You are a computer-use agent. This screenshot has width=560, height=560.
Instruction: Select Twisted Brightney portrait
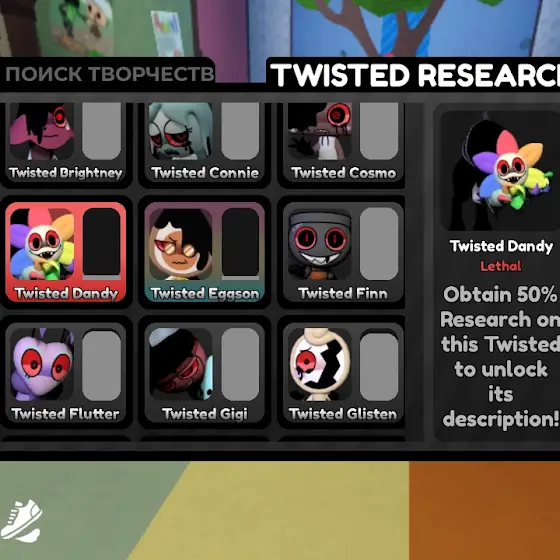pos(42,131)
